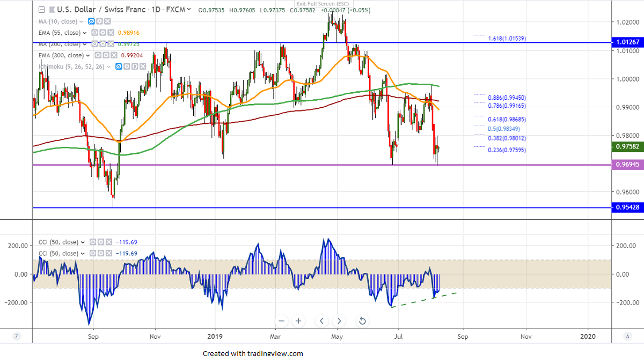Viewport: 644px width, 356px height.
Task: Remove the first CCI (50, close) indicator
Action: coord(109,242)
